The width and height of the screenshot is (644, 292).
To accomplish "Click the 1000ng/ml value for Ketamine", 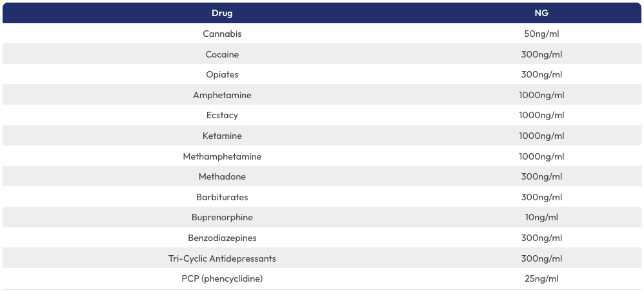I will pyautogui.click(x=541, y=136).
